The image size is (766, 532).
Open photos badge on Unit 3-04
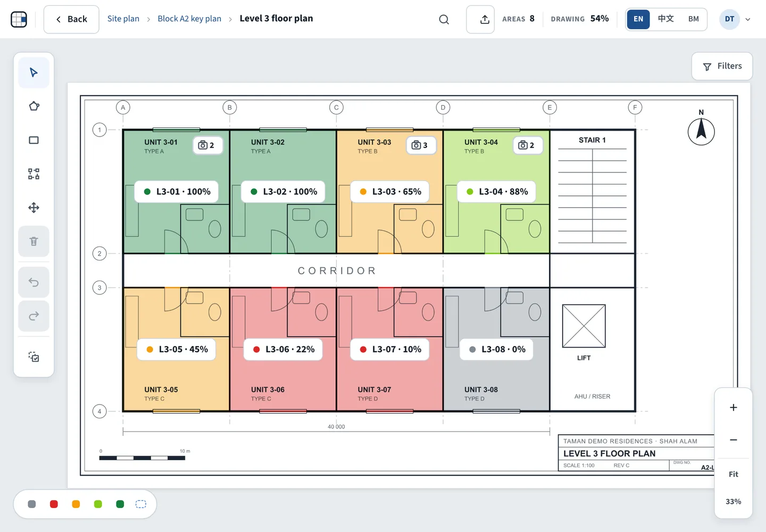(x=527, y=145)
